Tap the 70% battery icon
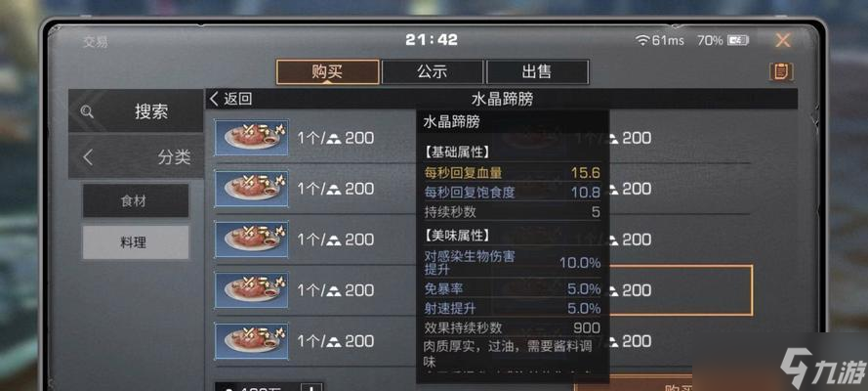The width and height of the screenshot is (868, 391). tap(738, 40)
